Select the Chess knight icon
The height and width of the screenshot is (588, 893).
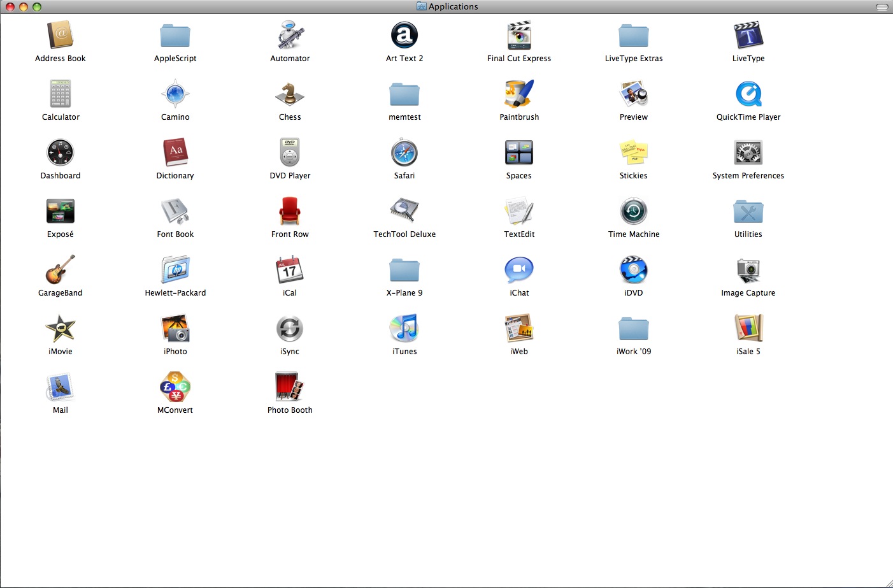(x=290, y=94)
